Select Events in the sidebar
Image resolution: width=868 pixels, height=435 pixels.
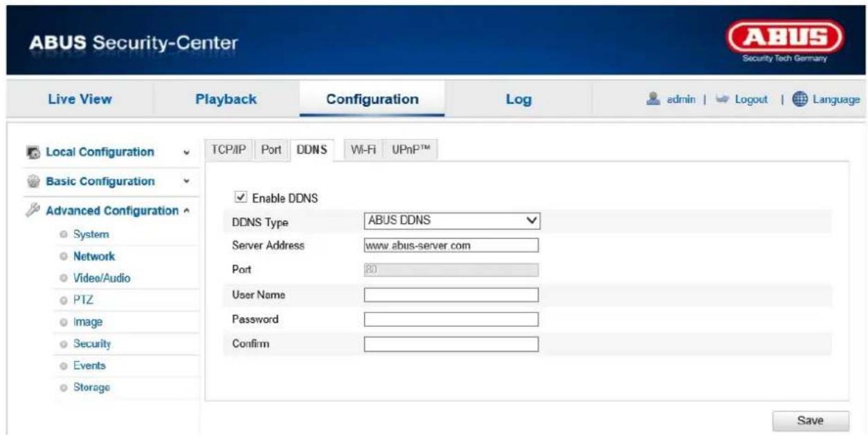(89, 365)
